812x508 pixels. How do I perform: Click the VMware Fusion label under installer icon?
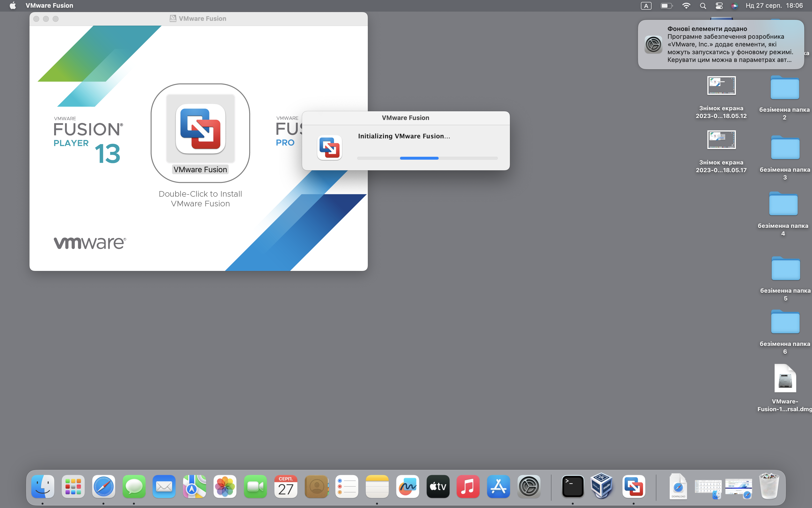[200, 169]
